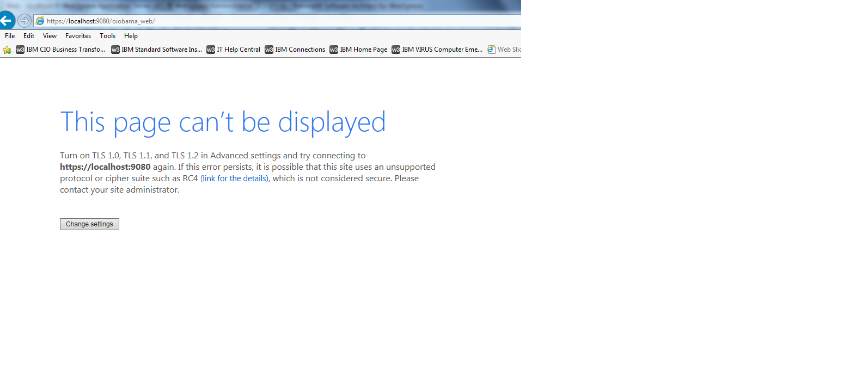Click the w3 icon beside IBM Connections
Viewport: 868px width, 382px height.
[269, 50]
